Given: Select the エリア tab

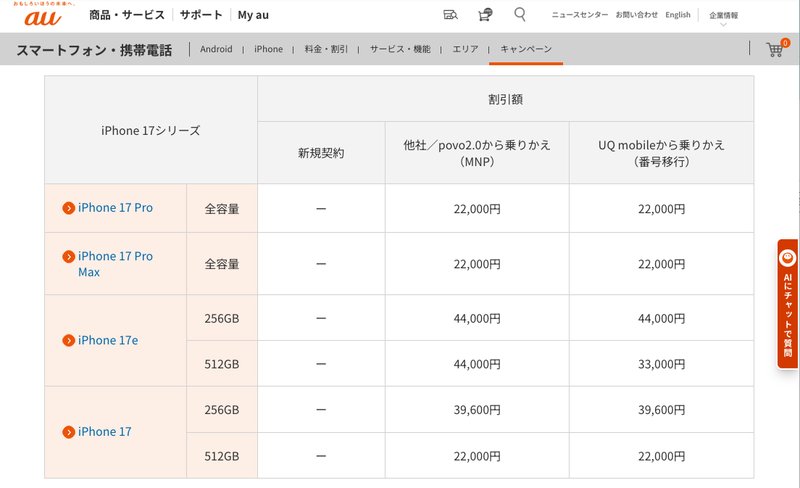Looking at the screenshot, I should tap(465, 49).
